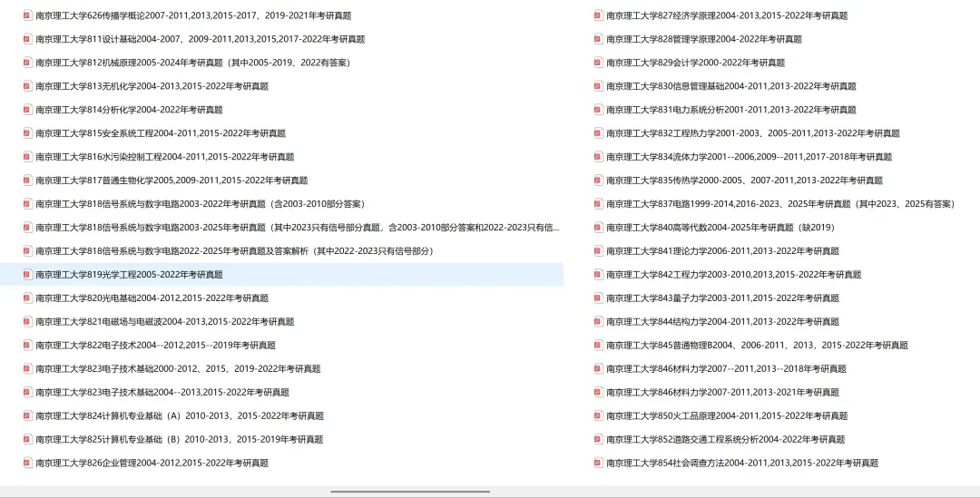Select the PDF icon for 817普通生物化学

[x=27, y=180]
